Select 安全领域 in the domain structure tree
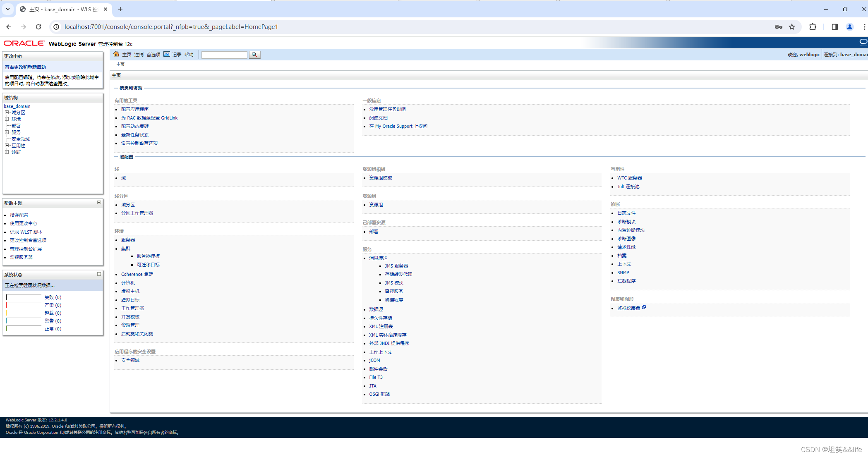868x457 pixels. (20, 139)
